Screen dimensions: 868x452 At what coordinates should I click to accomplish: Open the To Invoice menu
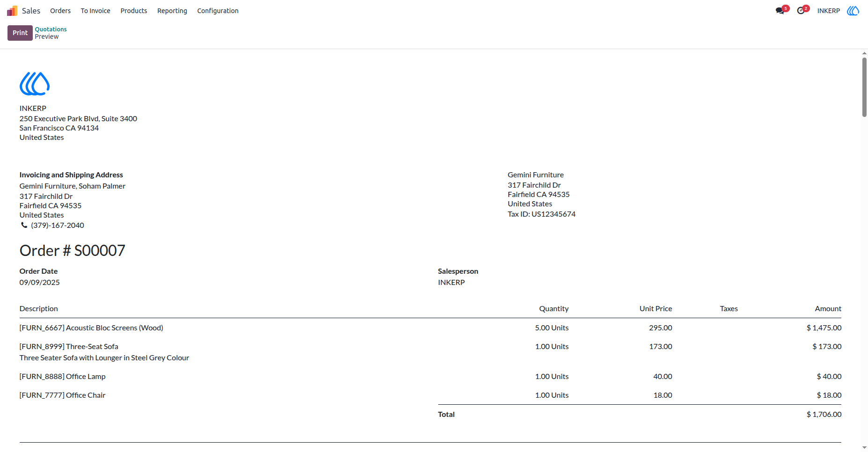point(96,11)
